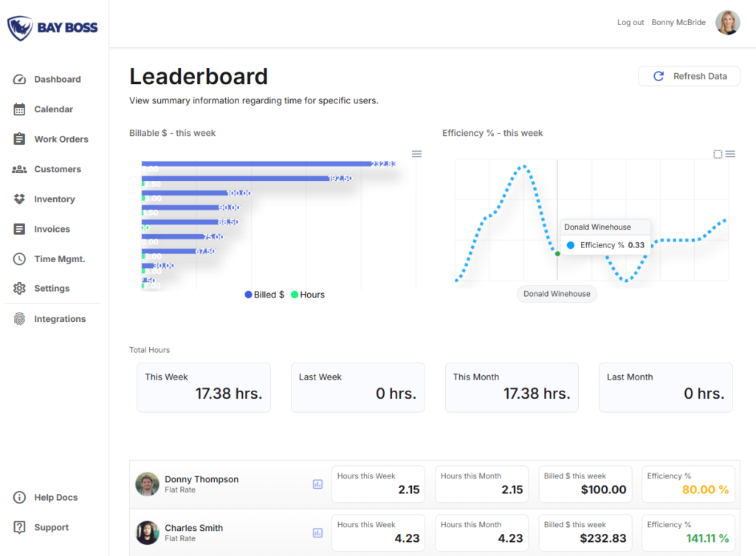Viewport: 756px width, 556px height.
Task: Click Bonny McBride's profile avatar
Action: pos(727,23)
